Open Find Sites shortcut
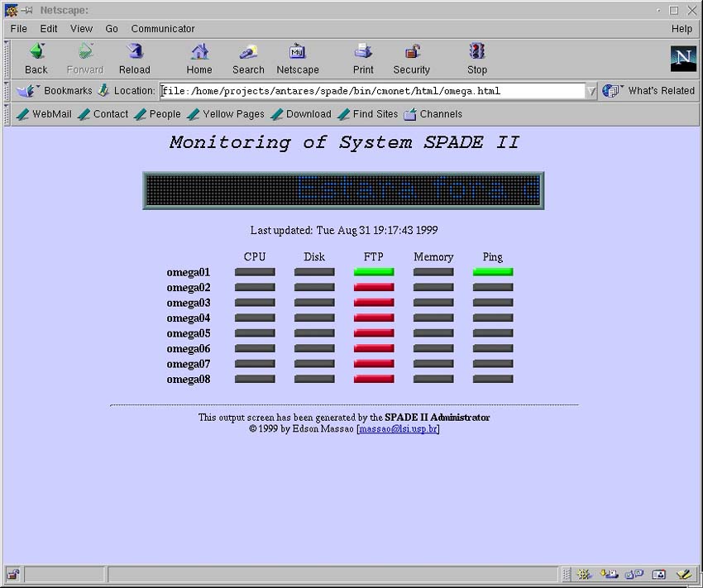The height and width of the screenshot is (588, 703). point(368,114)
